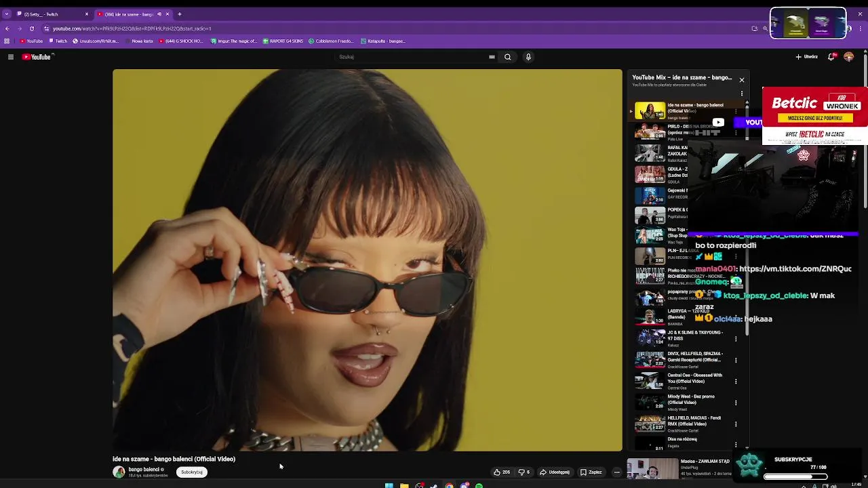868x488 pixels.
Task: Open the YouTube guide hamburger menu
Action: pos(11,57)
